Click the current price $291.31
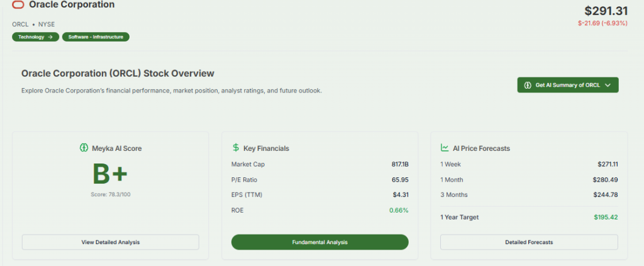Viewport: 644px width, 266px height. [606, 11]
